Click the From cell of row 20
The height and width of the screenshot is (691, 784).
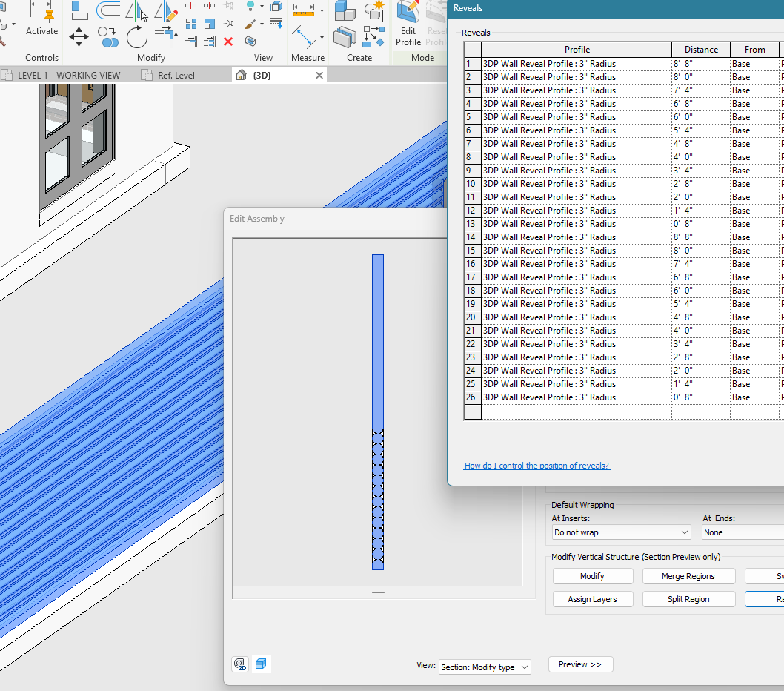click(x=754, y=317)
